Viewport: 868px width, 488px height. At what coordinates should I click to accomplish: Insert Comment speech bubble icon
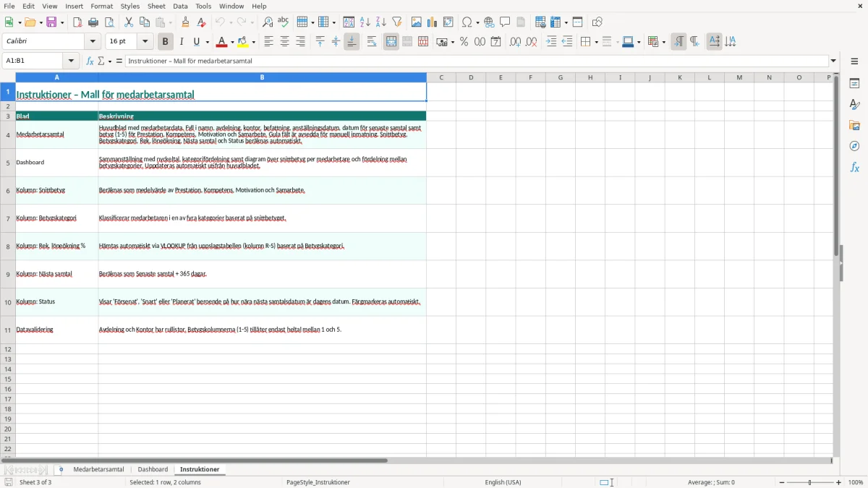click(x=505, y=22)
